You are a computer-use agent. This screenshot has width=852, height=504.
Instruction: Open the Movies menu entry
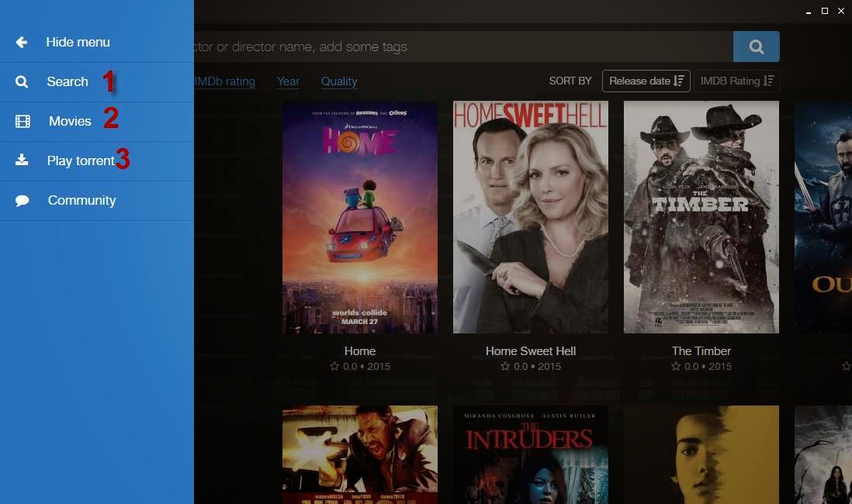tap(97, 122)
